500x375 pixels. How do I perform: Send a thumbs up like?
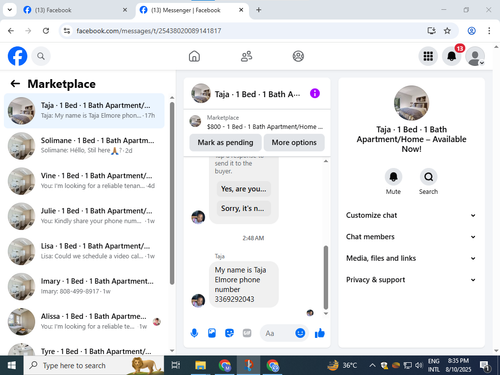(x=320, y=333)
